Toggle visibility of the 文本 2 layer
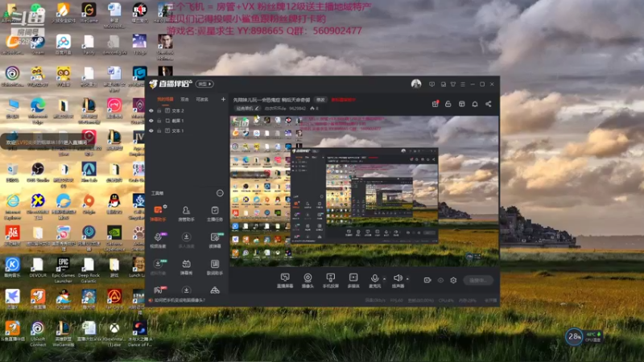The width and height of the screenshot is (644, 362). point(151,111)
